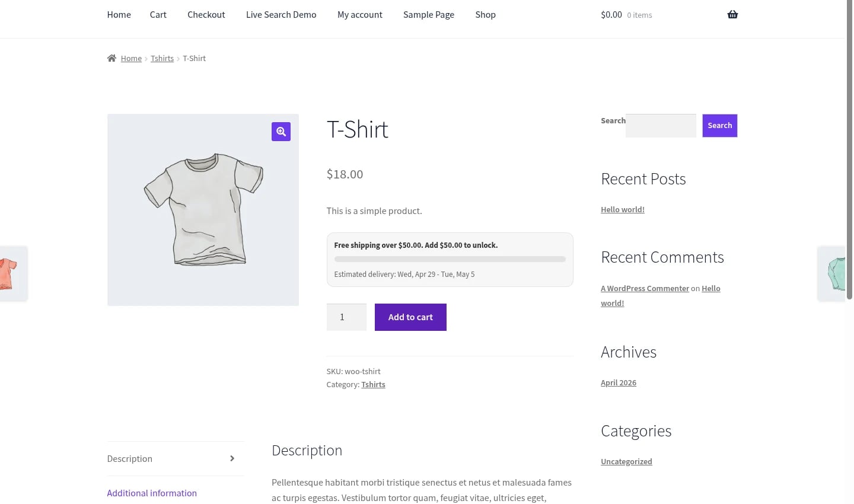The width and height of the screenshot is (854, 504).
Task: Open the cart basket icon in header
Action: 732,15
